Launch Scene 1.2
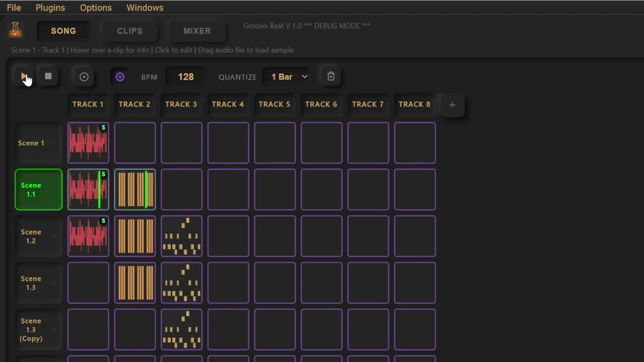This screenshot has width=644, height=362. 39,236
